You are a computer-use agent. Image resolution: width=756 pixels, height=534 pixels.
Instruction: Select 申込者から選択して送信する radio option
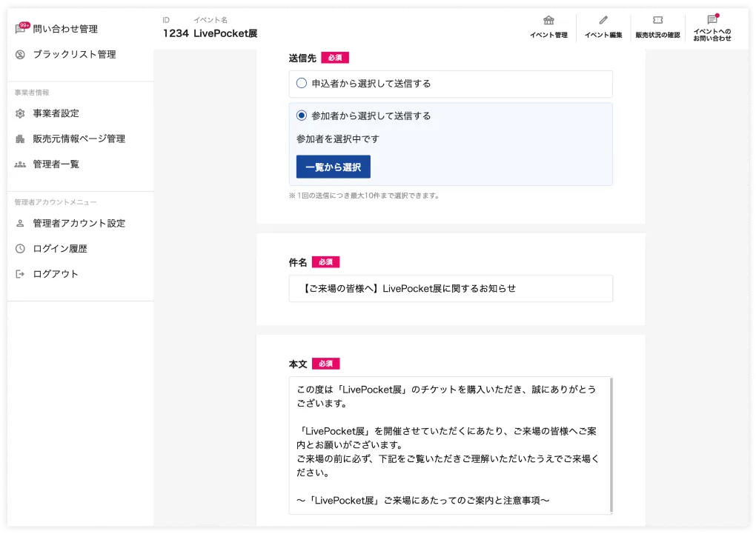(302, 84)
